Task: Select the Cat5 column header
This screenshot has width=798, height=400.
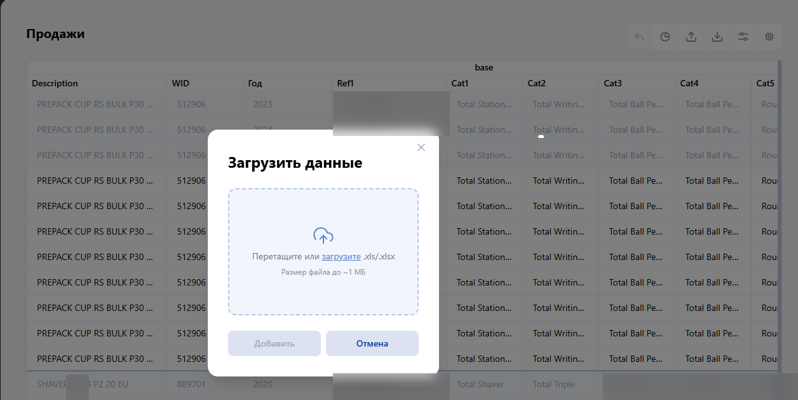Action: click(765, 83)
